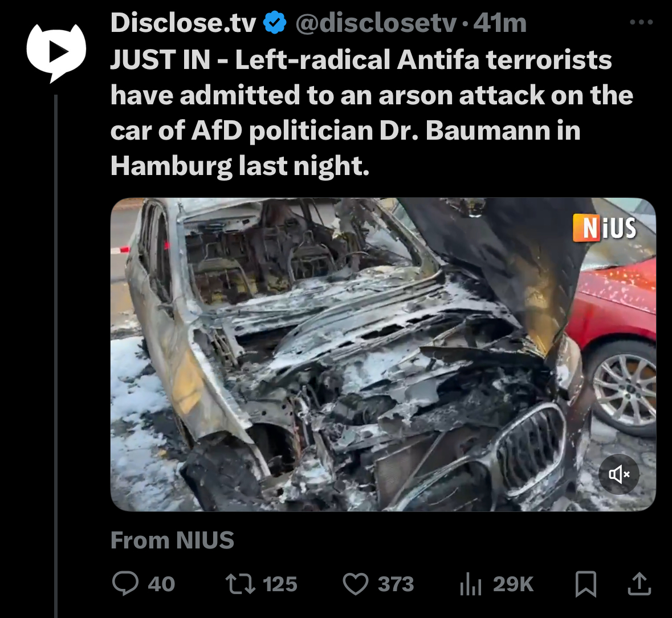Share the post via upload arrow icon
Viewport: 672px width, 618px height.
pos(640,584)
